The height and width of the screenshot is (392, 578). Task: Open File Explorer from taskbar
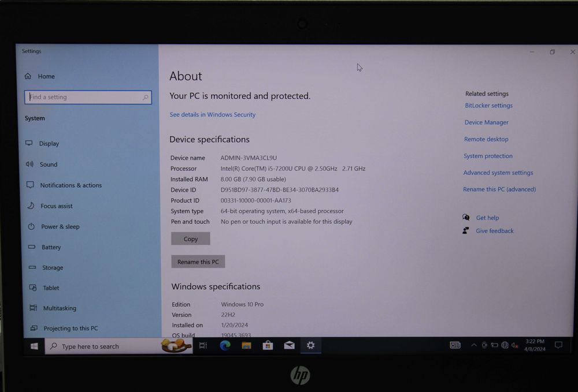[x=246, y=345]
